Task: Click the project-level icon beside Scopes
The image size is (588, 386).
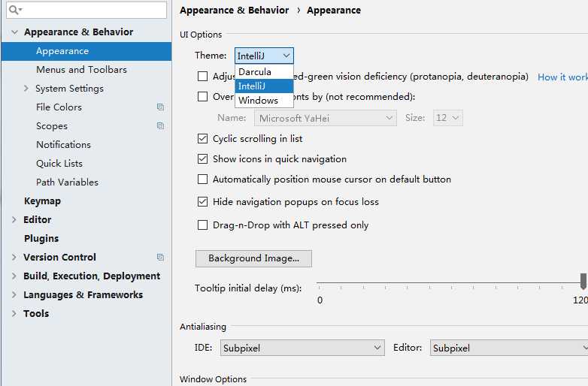Action: (x=160, y=126)
